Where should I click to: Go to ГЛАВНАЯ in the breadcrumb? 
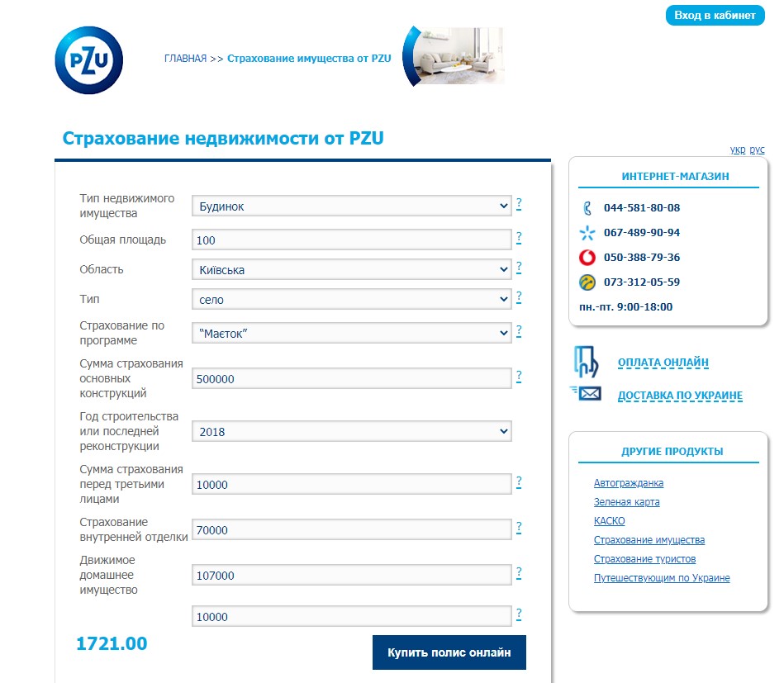coord(185,59)
